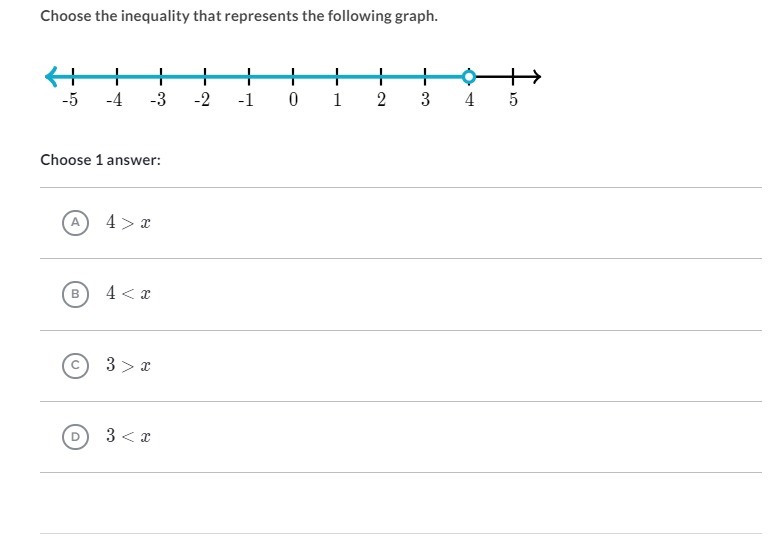Click the question prompt about the inequality
Screen dimensions: 781x546
click(239, 17)
